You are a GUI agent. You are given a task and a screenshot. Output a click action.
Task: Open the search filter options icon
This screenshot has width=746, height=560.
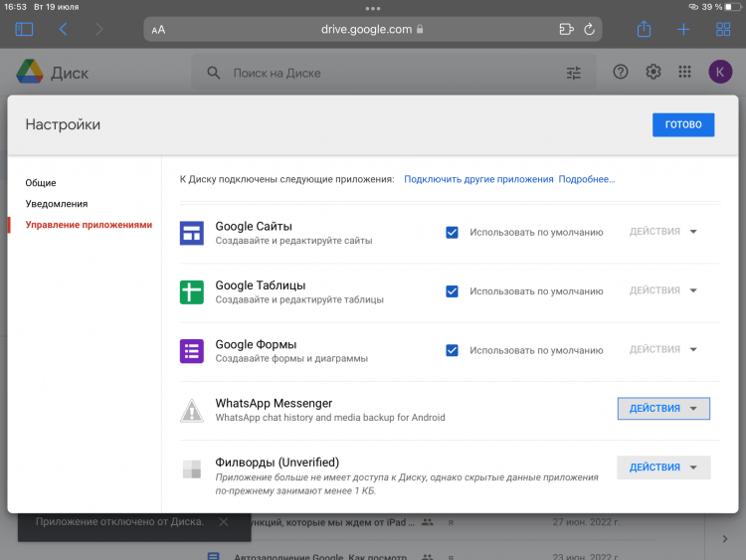tap(573, 73)
